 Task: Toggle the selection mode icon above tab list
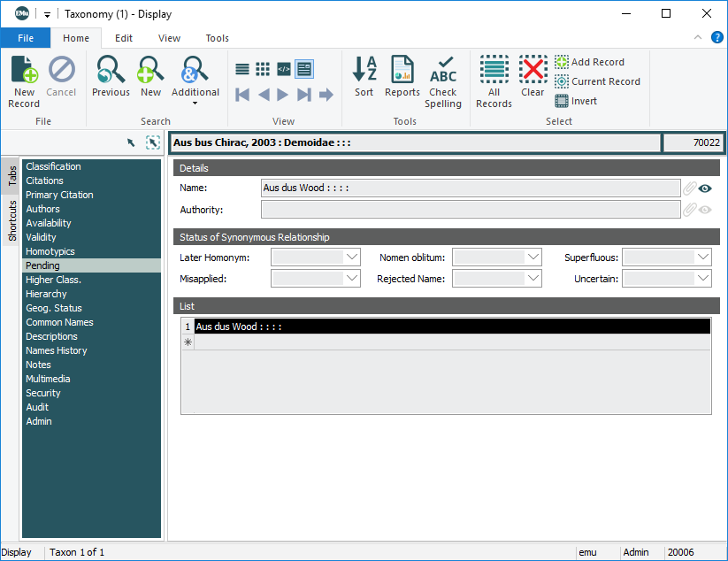(152, 142)
